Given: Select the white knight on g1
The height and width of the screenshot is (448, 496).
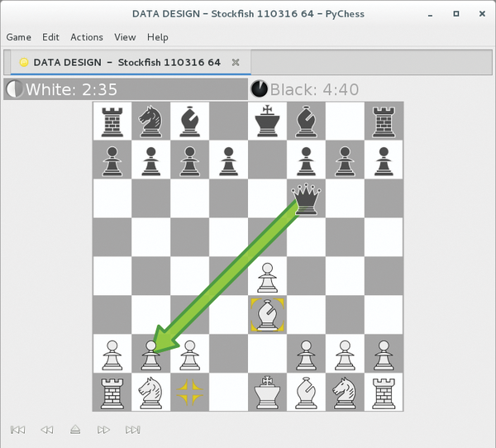Looking at the screenshot, I should [x=345, y=393].
